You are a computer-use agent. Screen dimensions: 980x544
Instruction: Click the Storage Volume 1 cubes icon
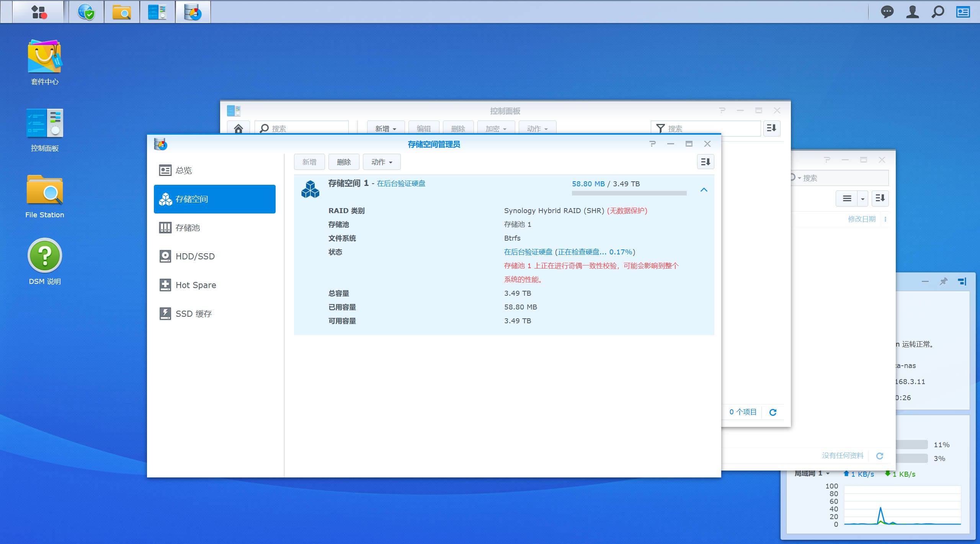310,189
